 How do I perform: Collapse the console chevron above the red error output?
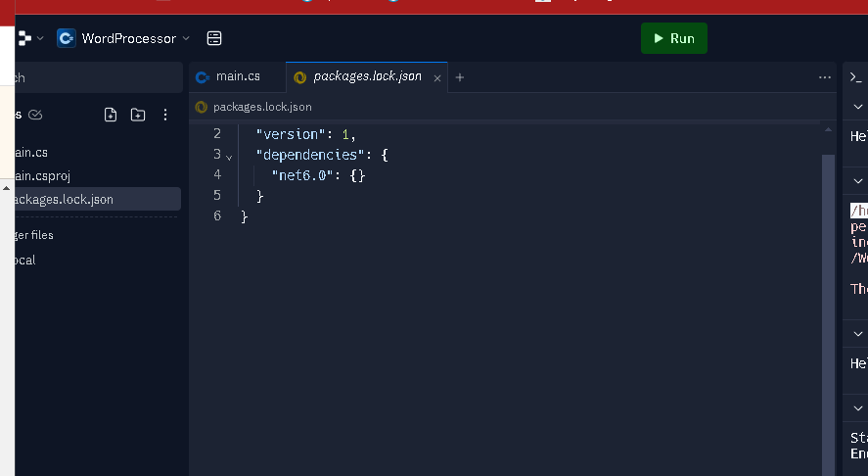tap(858, 181)
